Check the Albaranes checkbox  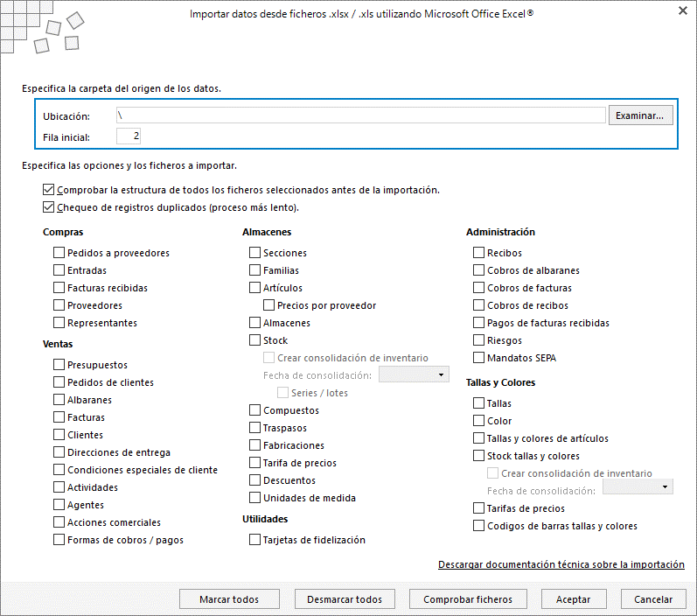(x=59, y=400)
